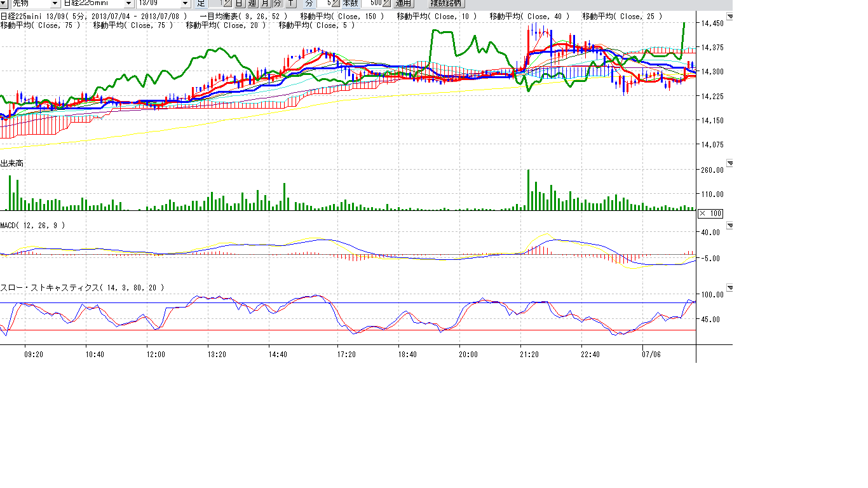The image size is (868, 488).
Task: Open slow stochastics panel options arrow
Action: (x=729, y=288)
